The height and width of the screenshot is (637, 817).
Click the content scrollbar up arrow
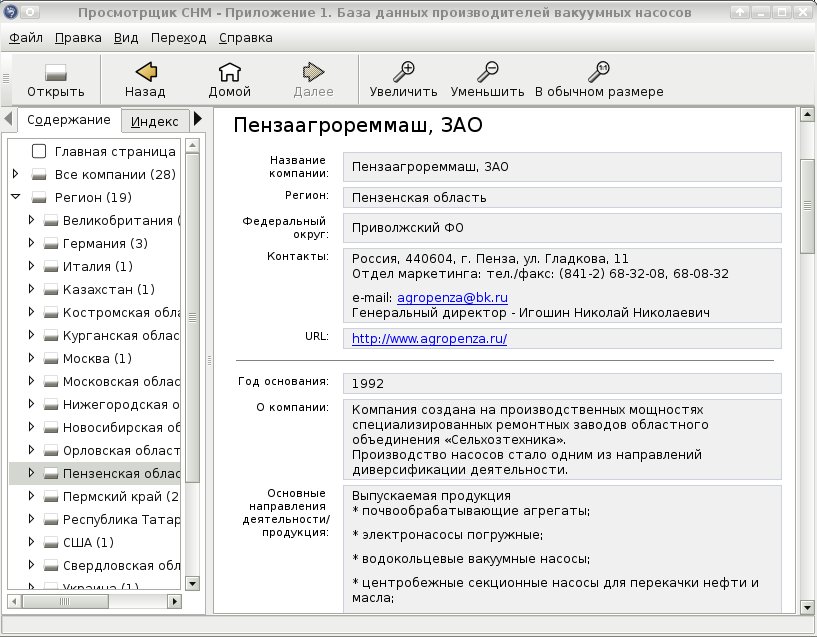(x=807, y=114)
